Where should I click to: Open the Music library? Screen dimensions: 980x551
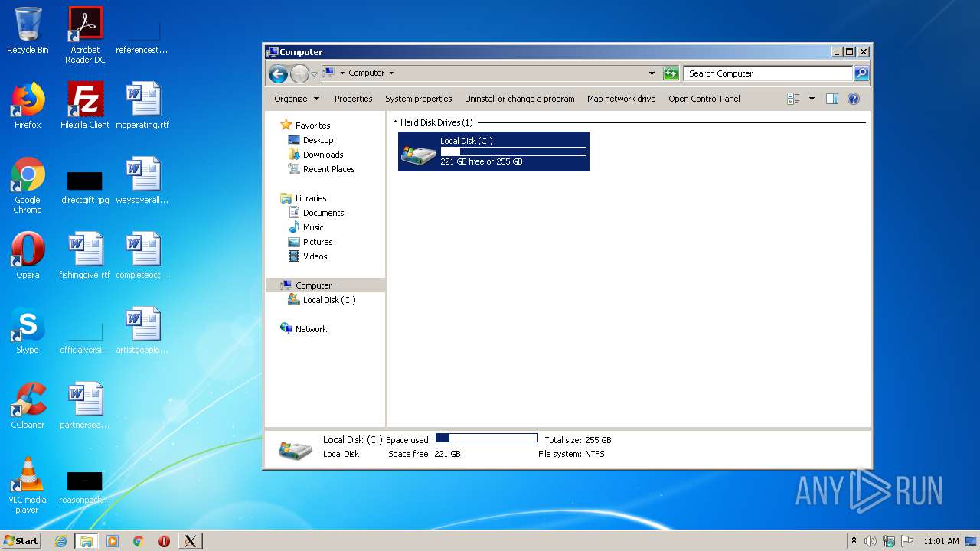(312, 227)
